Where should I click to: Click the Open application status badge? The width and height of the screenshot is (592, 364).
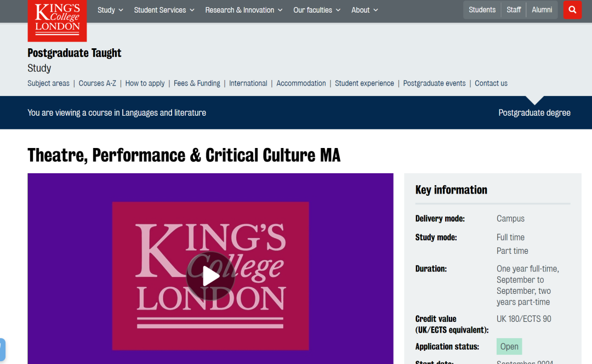coord(509,346)
